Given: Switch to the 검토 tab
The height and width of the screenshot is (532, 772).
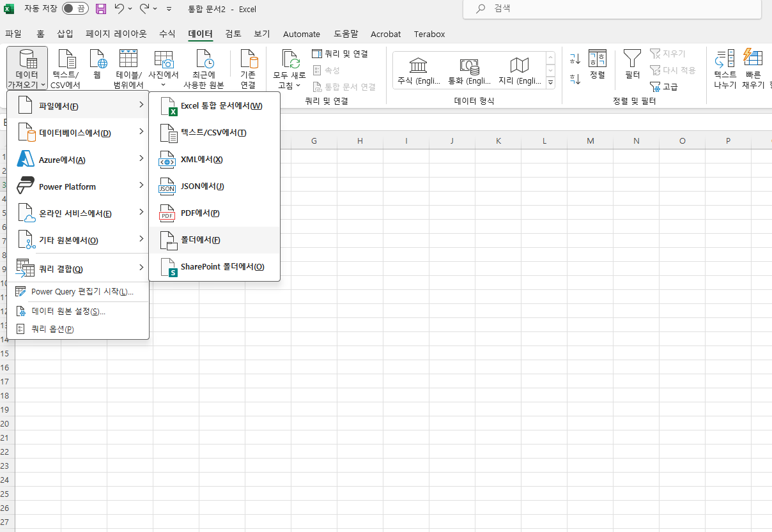Looking at the screenshot, I should tap(233, 34).
